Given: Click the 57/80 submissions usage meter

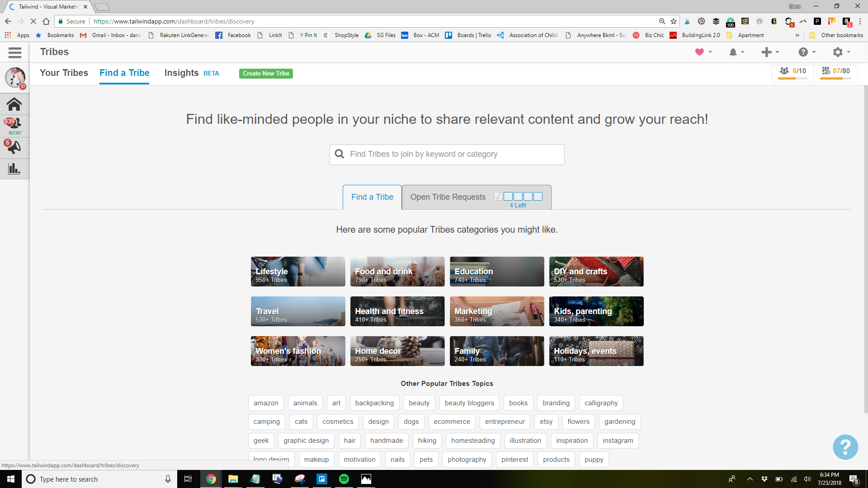Looking at the screenshot, I should (x=836, y=72).
